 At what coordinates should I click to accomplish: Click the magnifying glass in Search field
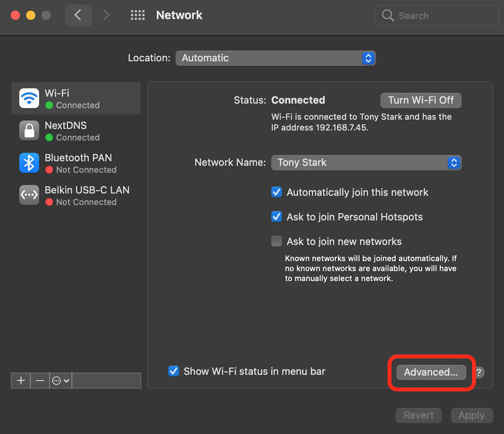(x=388, y=16)
